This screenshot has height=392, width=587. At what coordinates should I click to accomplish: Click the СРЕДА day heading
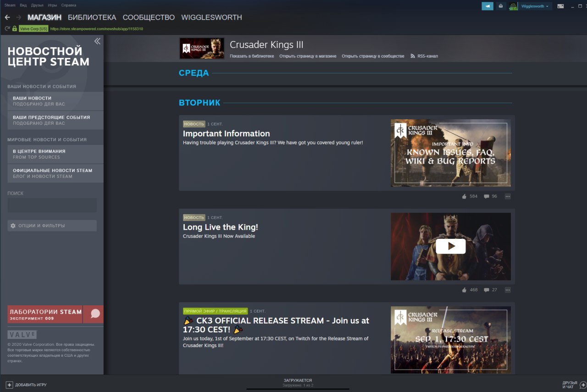coord(194,73)
